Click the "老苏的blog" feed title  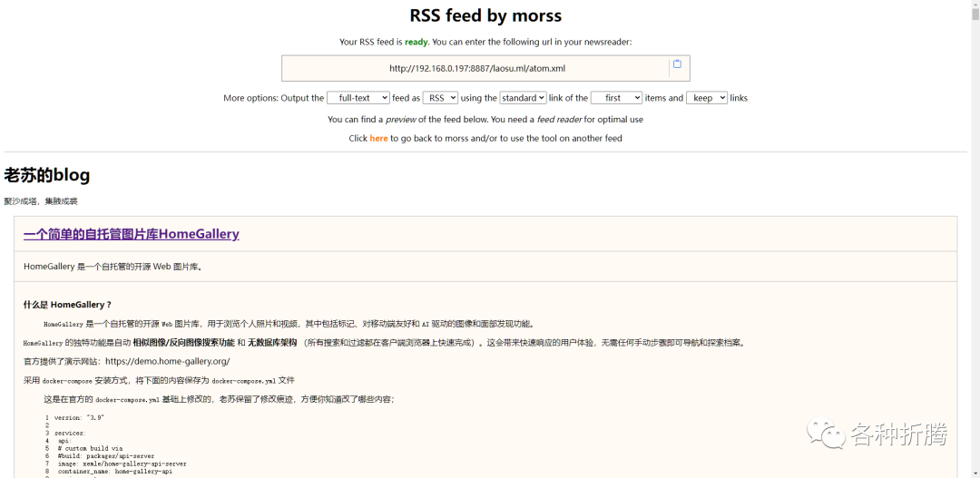point(47,176)
